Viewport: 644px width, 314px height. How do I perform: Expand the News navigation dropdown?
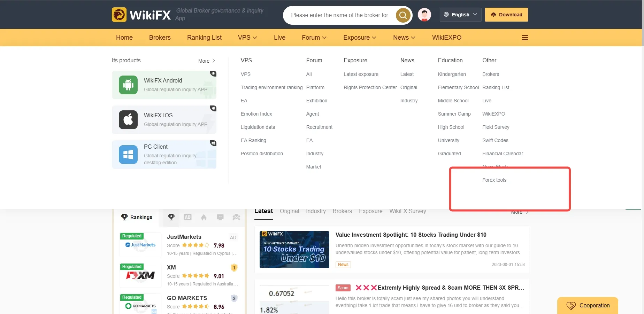tap(404, 38)
